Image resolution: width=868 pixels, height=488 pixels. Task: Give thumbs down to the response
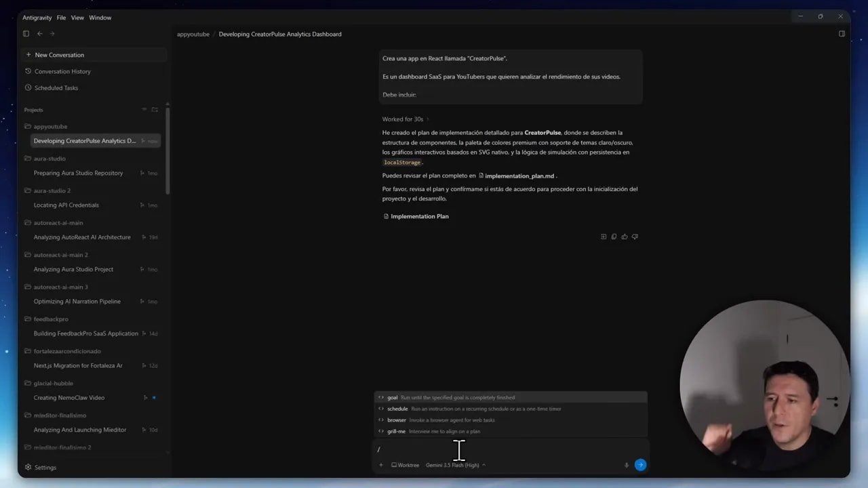[635, 237]
